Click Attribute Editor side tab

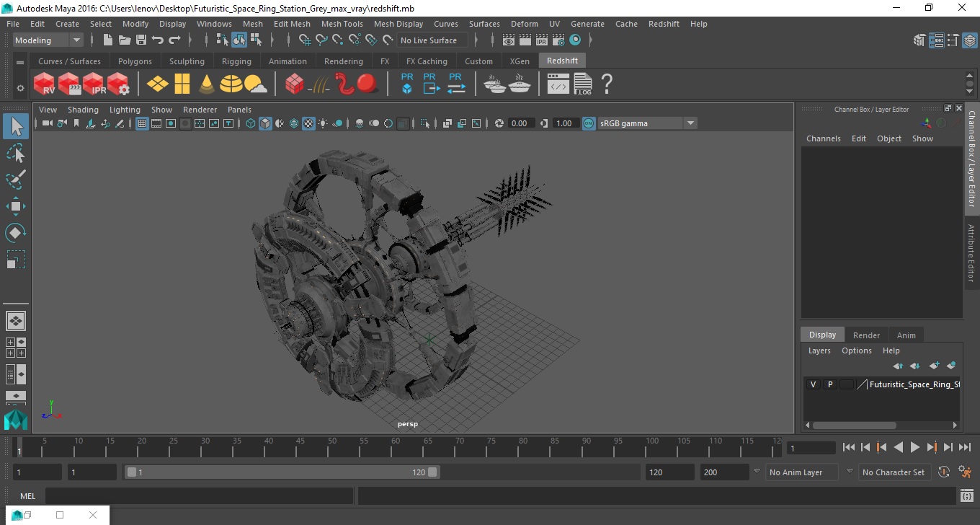pos(971,252)
